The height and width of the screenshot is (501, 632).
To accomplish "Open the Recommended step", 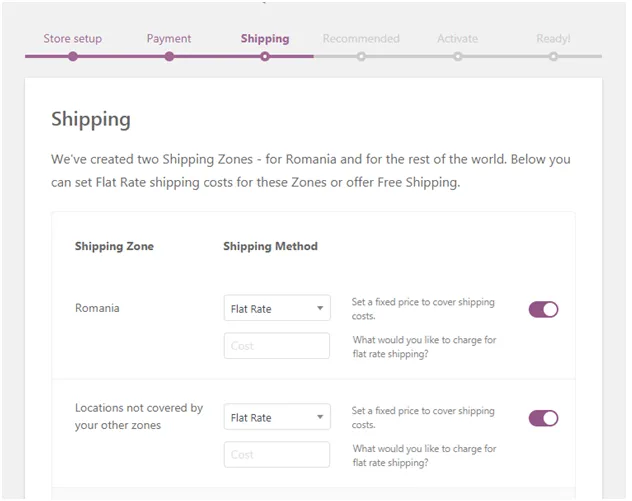I will click(361, 39).
